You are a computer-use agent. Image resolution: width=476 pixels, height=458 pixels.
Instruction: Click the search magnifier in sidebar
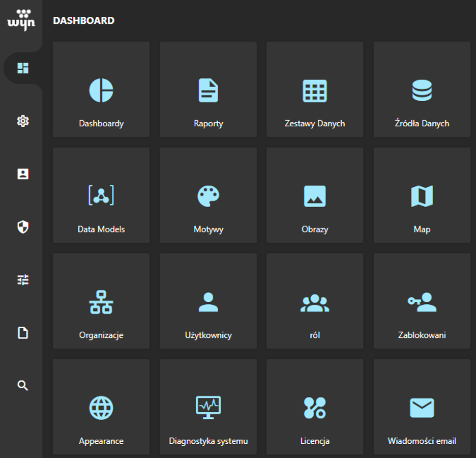pyautogui.click(x=23, y=386)
